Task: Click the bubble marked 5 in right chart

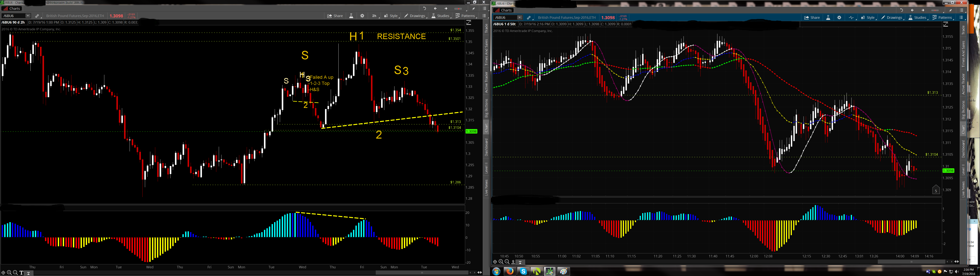Action: (x=936, y=190)
